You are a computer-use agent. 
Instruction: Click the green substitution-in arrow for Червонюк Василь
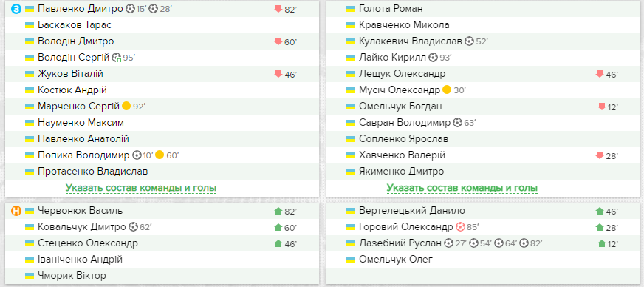(278, 212)
